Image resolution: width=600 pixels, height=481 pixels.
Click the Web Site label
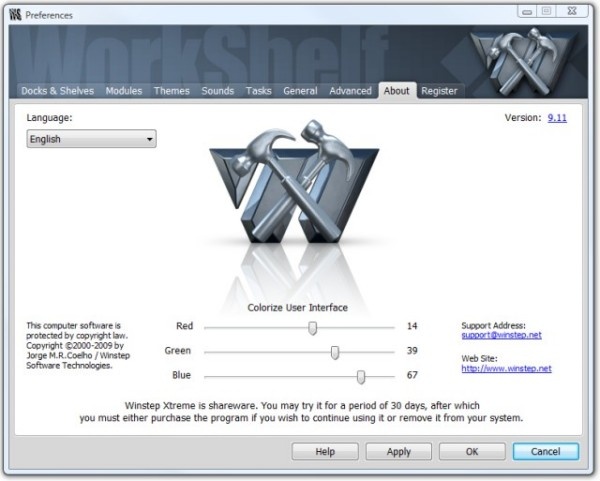479,359
